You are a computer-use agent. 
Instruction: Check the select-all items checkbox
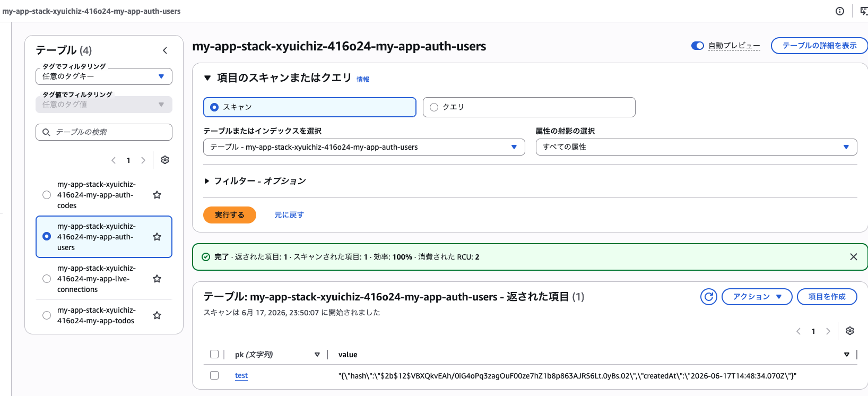point(214,354)
